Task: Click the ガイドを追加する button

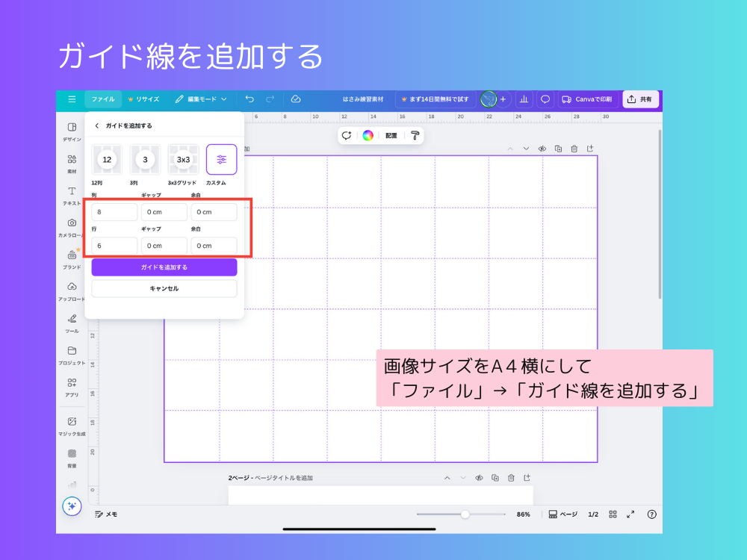Action: point(164,267)
